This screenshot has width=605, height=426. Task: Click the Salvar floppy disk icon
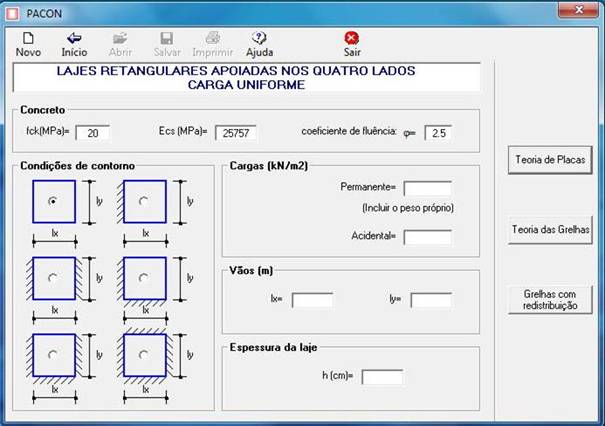[x=166, y=39]
